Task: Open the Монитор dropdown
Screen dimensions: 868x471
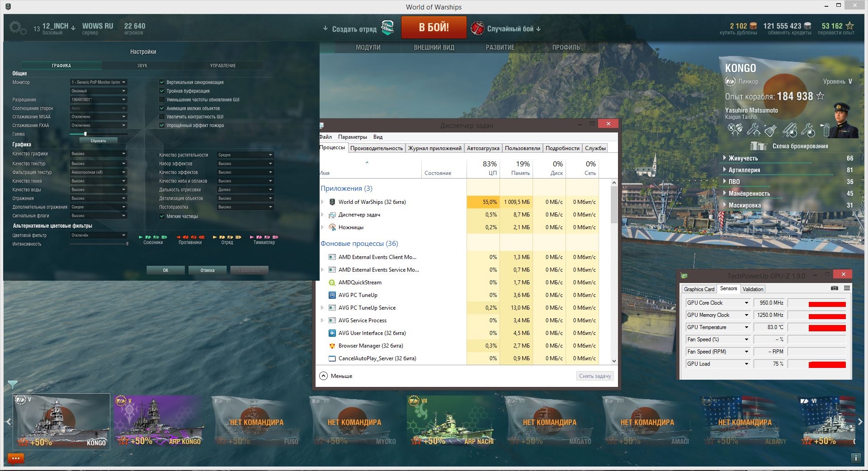Action: click(x=98, y=82)
